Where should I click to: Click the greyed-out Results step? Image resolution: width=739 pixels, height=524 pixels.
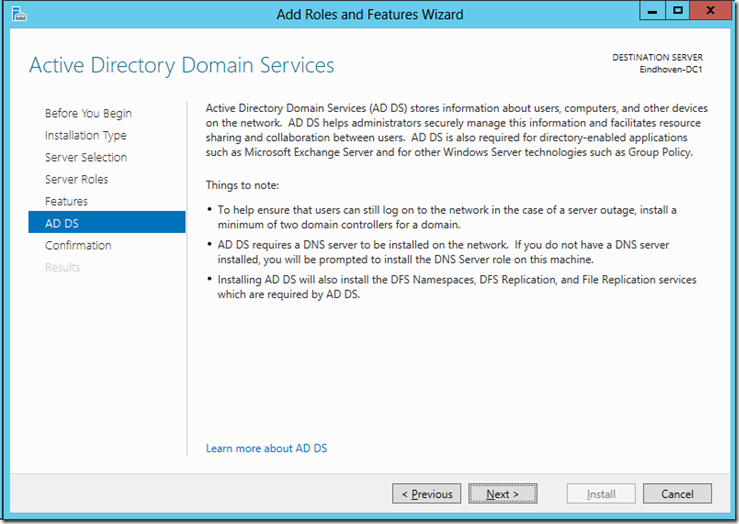point(62,268)
